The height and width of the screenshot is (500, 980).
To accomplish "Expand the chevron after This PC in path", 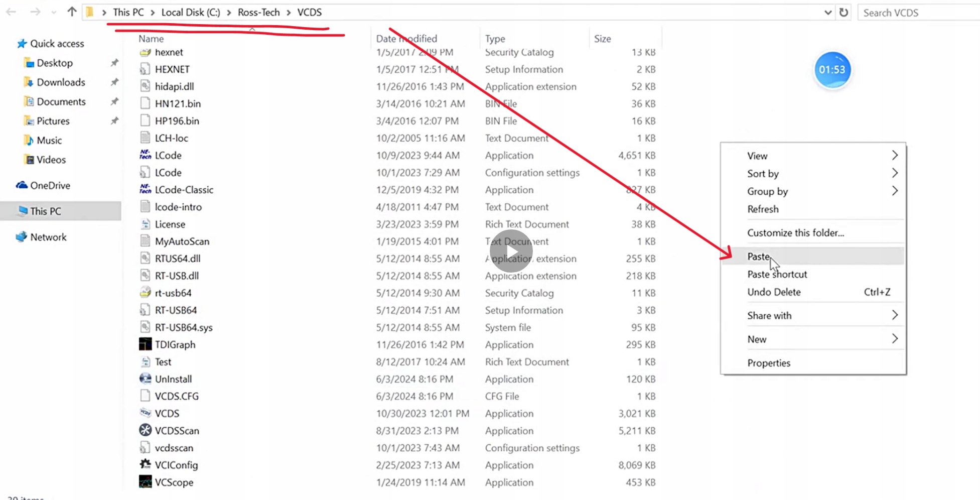I will (153, 13).
